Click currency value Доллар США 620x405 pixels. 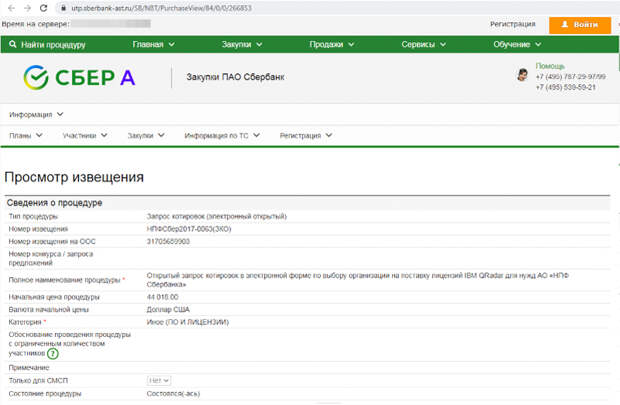(x=168, y=309)
